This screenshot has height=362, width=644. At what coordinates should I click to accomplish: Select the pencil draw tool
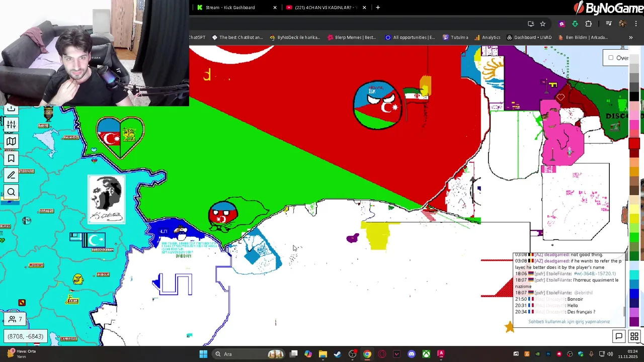[11, 175]
